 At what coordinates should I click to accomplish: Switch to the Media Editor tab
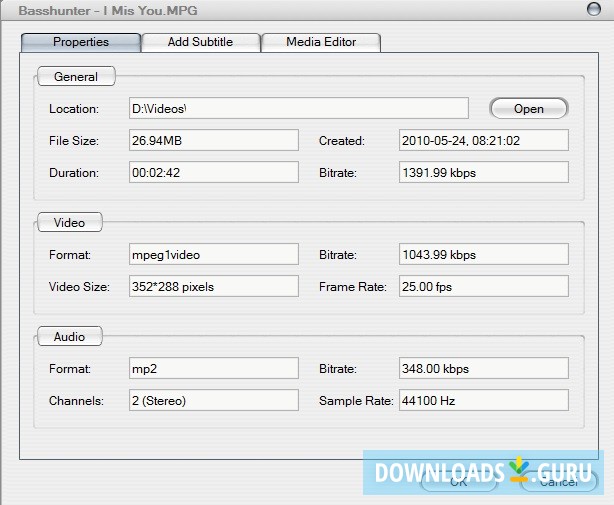pos(321,42)
